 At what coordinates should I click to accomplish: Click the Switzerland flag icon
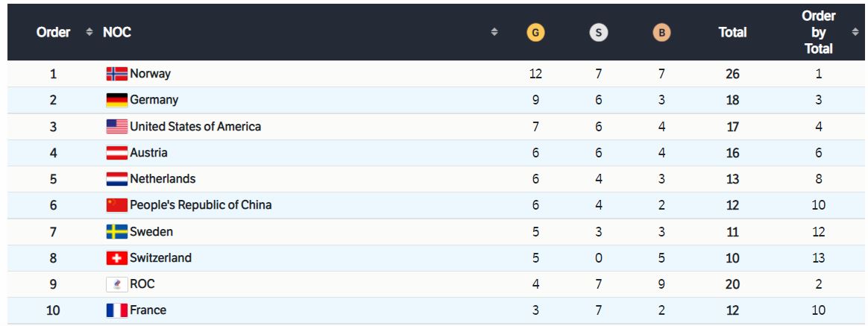[x=117, y=258]
